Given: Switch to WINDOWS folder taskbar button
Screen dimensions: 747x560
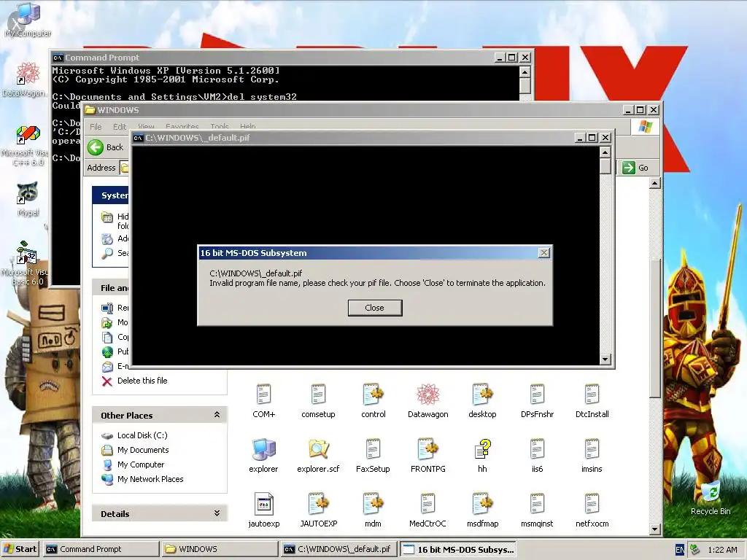Looking at the screenshot, I should pyautogui.click(x=220, y=549).
